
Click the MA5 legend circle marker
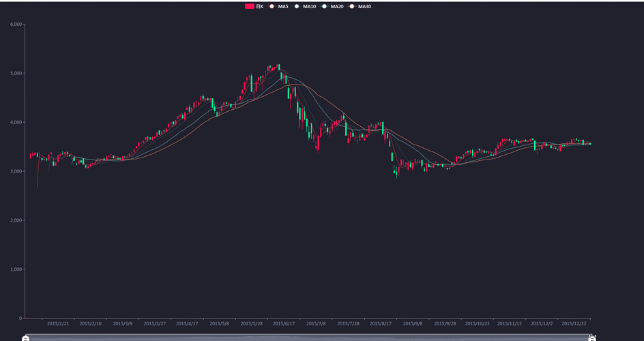(x=272, y=6)
